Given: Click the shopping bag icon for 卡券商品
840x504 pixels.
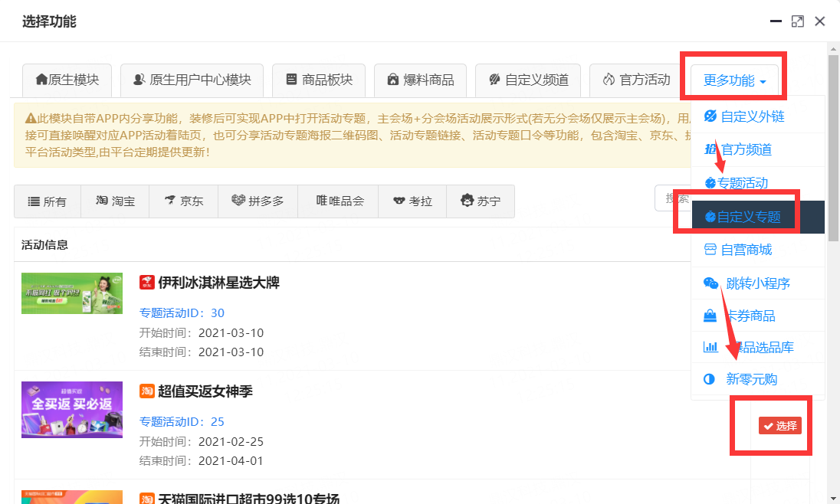Looking at the screenshot, I should [710, 316].
